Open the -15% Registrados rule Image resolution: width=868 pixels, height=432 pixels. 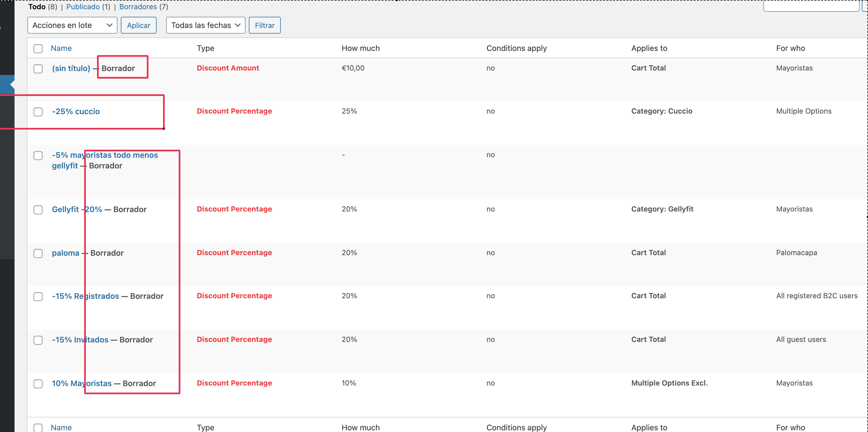[85, 296]
